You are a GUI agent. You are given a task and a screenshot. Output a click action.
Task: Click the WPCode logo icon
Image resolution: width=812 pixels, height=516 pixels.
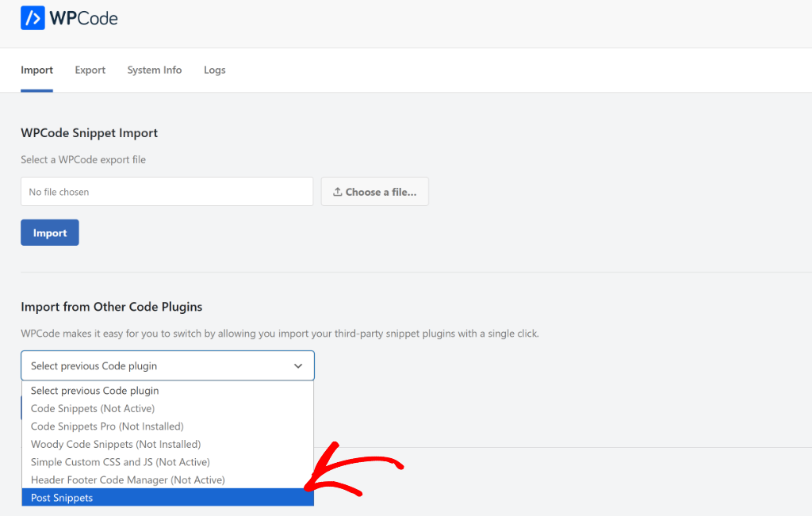tap(33, 18)
